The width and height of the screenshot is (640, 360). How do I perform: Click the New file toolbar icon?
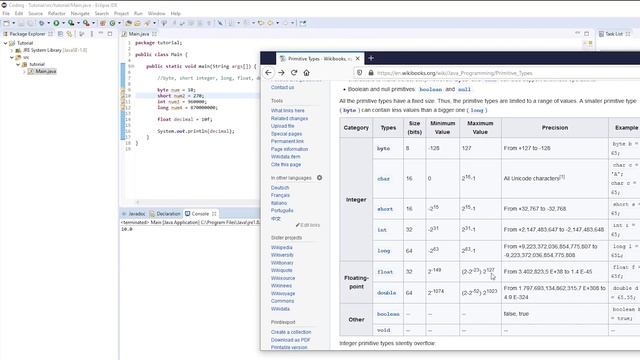click(7, 23)
